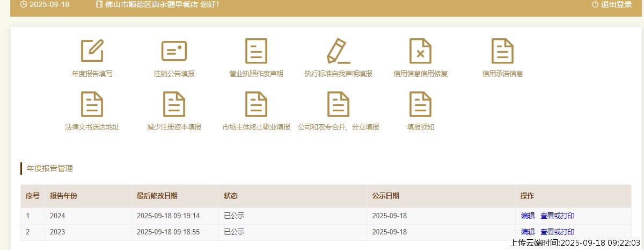This screenshot has height=250, width=644.
Task: Open the 信用信息信用修复 icon
Action: (x=420, y=51)
